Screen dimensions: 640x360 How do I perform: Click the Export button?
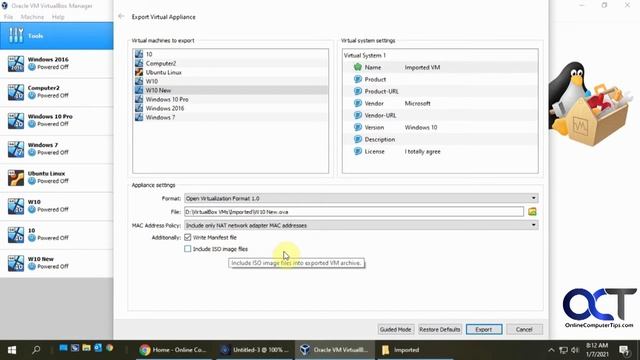pos(484,329)
